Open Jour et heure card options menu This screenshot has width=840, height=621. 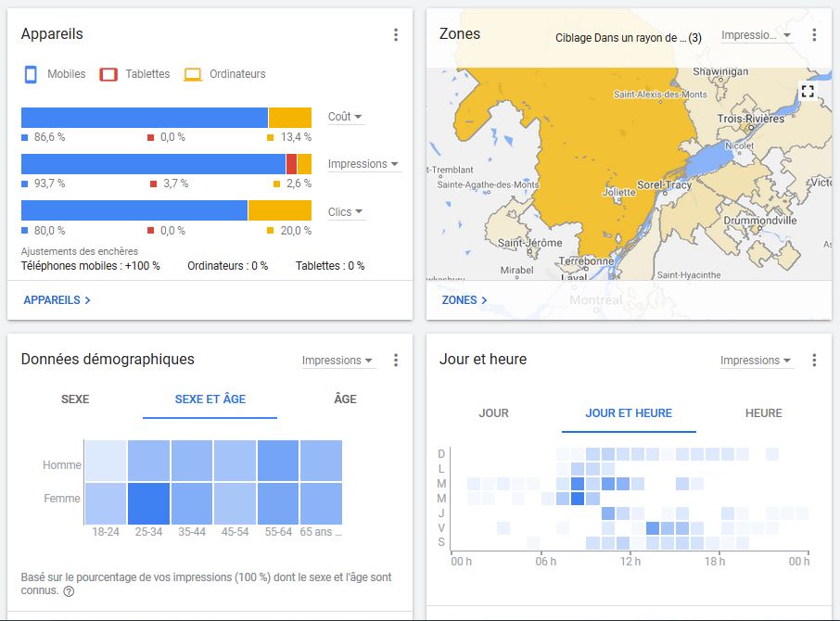tap(814, 361)
